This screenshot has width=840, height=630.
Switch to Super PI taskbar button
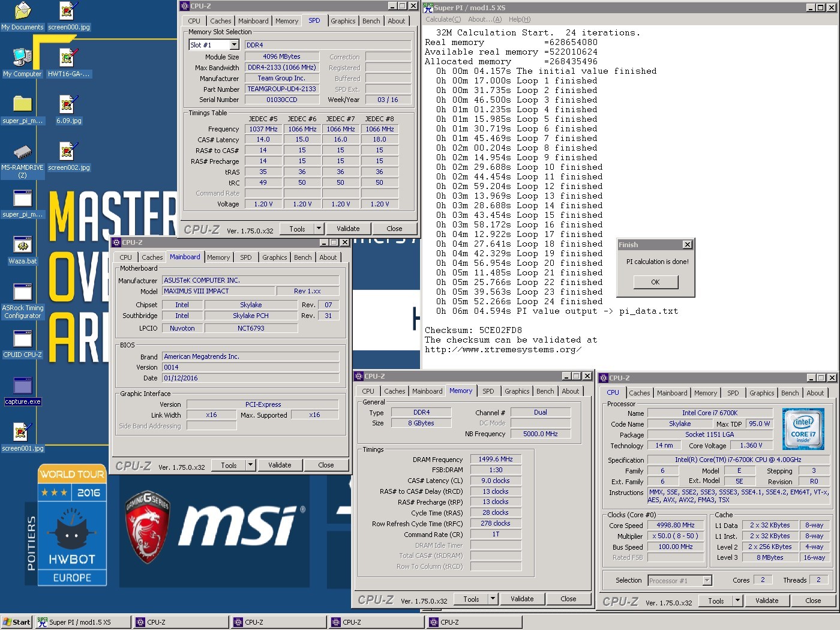coord(83,622)
